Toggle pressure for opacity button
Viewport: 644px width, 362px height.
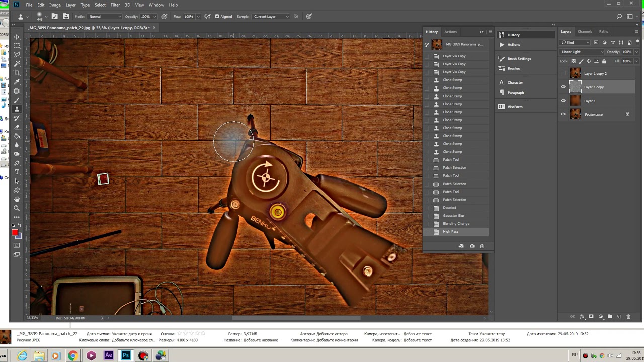(164, 16)
